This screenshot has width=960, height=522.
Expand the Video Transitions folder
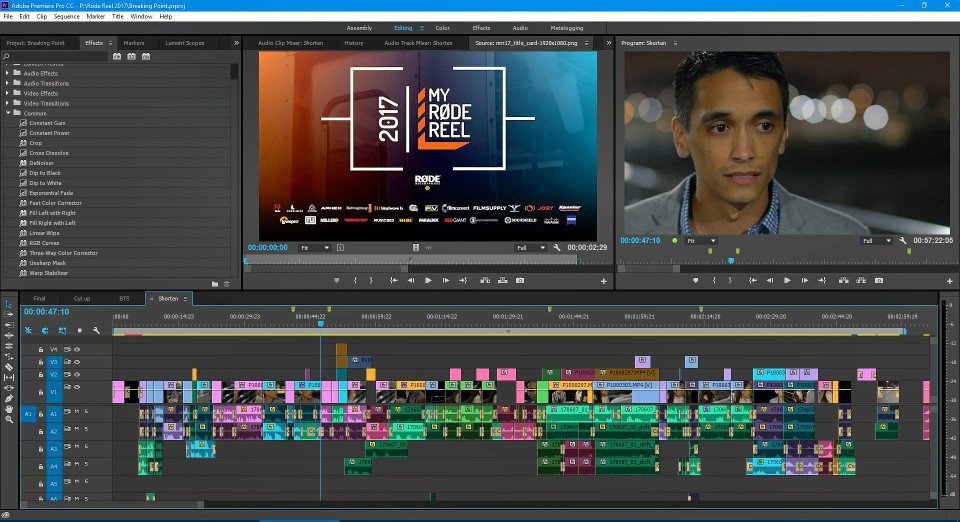[7, 103]
